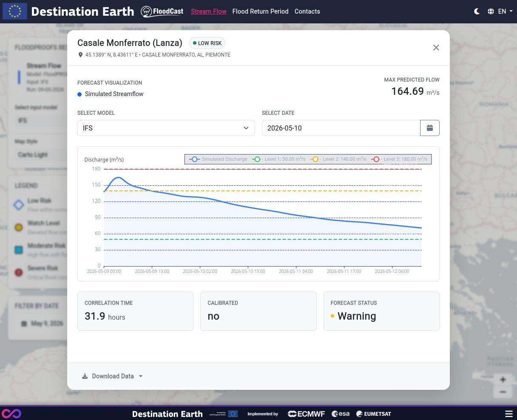This screenshot has height=420, width=517.
Task: Open the calendar date picker
Action: [x=430, y=128]
